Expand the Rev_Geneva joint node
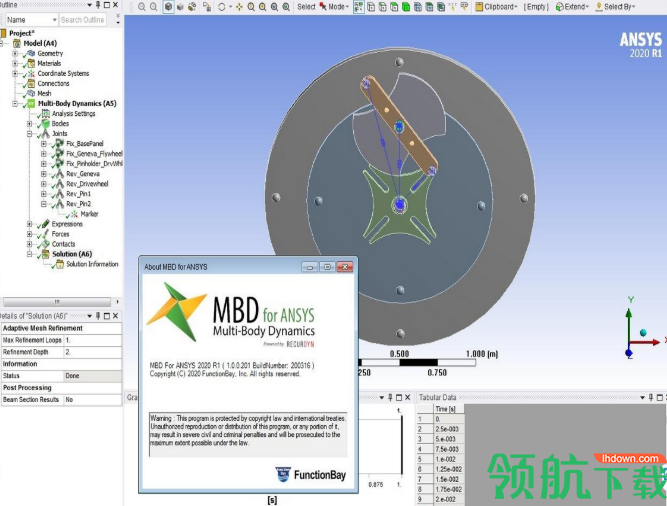Viewport: 667px width, 506px height. [44, 174]
